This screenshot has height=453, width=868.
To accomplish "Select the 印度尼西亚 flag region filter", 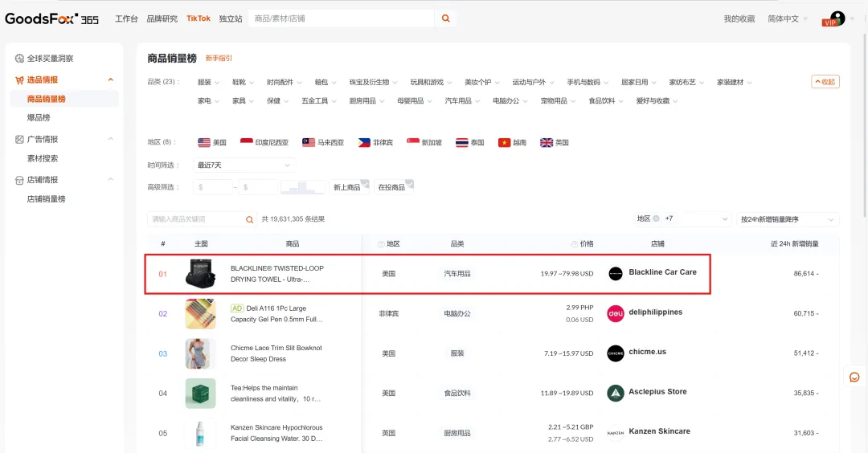I will click(x=264, y=143).
